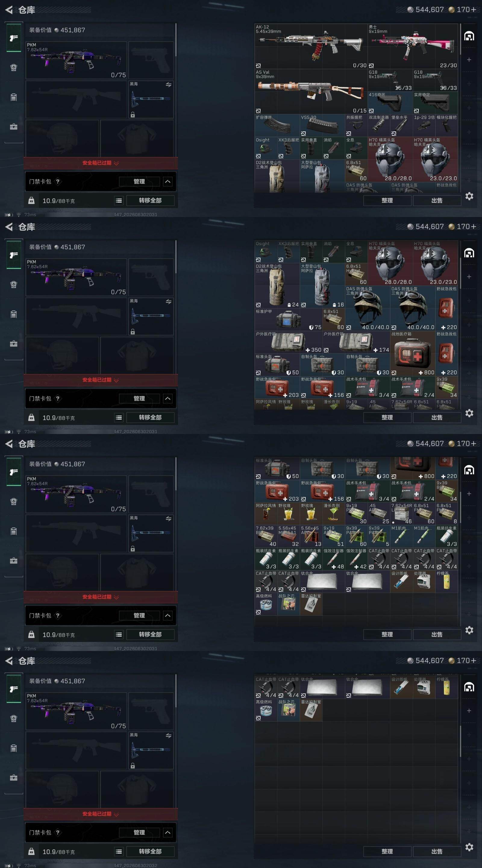Click the 实用稳定 stock item
This screenshot has width=482, height=868.
point(435,103)
